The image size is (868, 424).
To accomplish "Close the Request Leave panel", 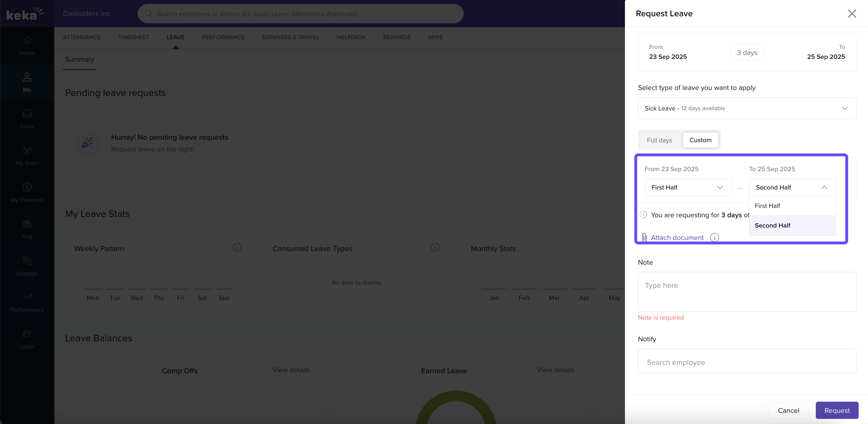I will click(851, 14).
